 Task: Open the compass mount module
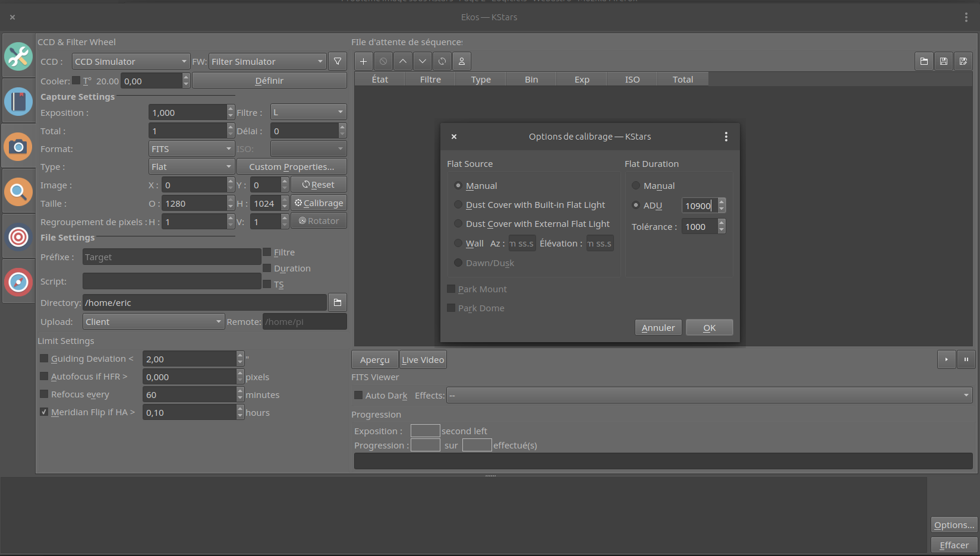[18, 282]
